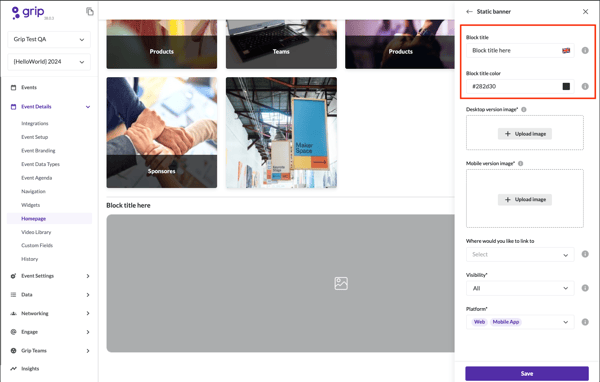Expand the Event Settings section
The height and width of the screenshot is (382, 600).
tap(88, 276)
